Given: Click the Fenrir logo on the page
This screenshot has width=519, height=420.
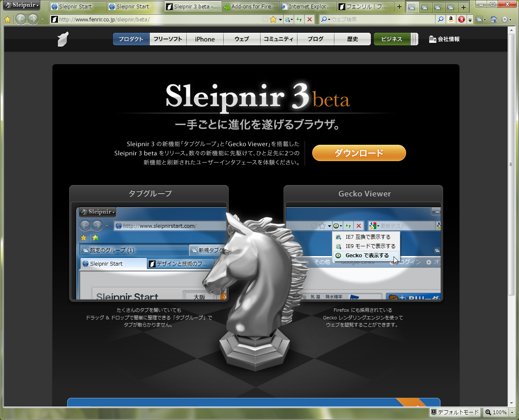Looking at the screenshot, I should 63,39.
